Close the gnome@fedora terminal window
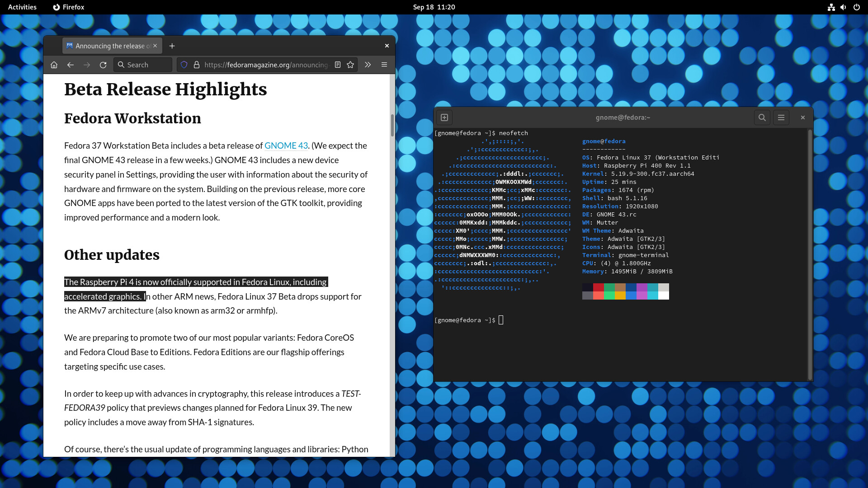868x488 pixels. (x=803, y=117)
